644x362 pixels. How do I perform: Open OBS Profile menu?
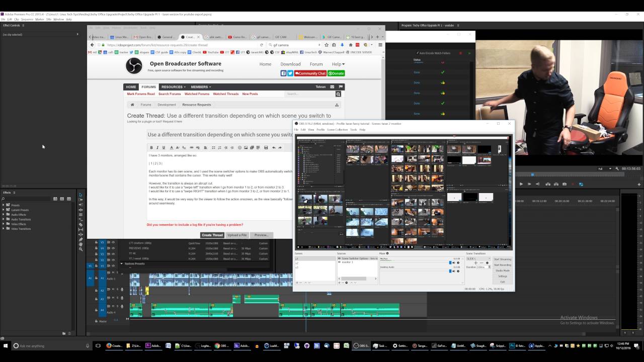coord(320,130)
